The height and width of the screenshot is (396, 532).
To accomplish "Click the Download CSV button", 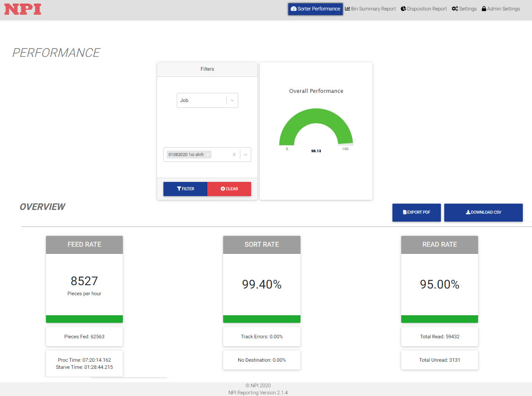I will coord(483,212).
